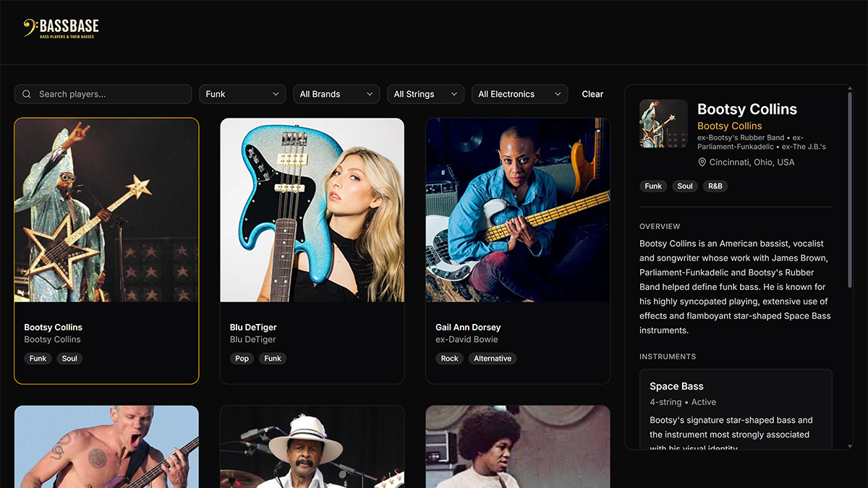
Task: Open the Blu DeTiger card photo
Action: (x=312, y=210)
